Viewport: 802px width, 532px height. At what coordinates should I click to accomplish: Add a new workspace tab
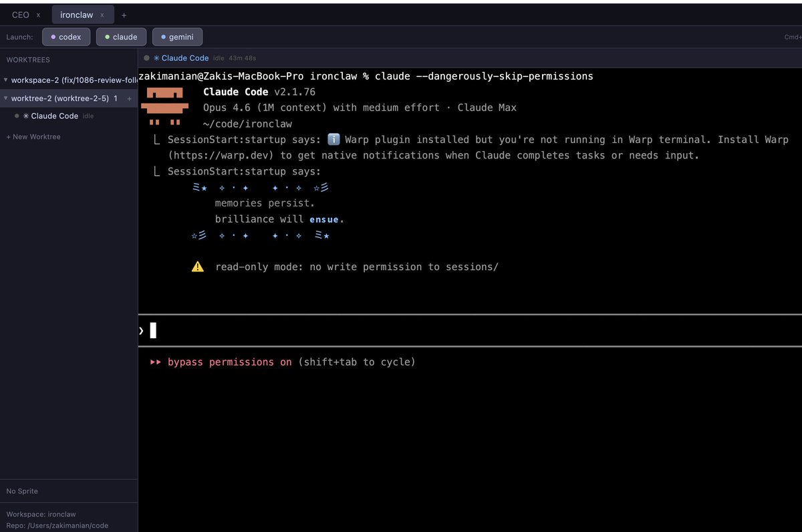point(124,15)
